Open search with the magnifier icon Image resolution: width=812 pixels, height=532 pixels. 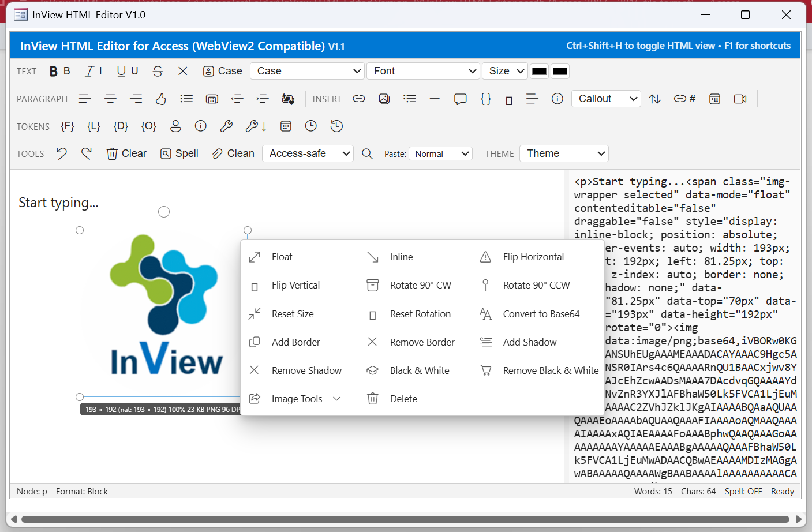tap(367, 153)
